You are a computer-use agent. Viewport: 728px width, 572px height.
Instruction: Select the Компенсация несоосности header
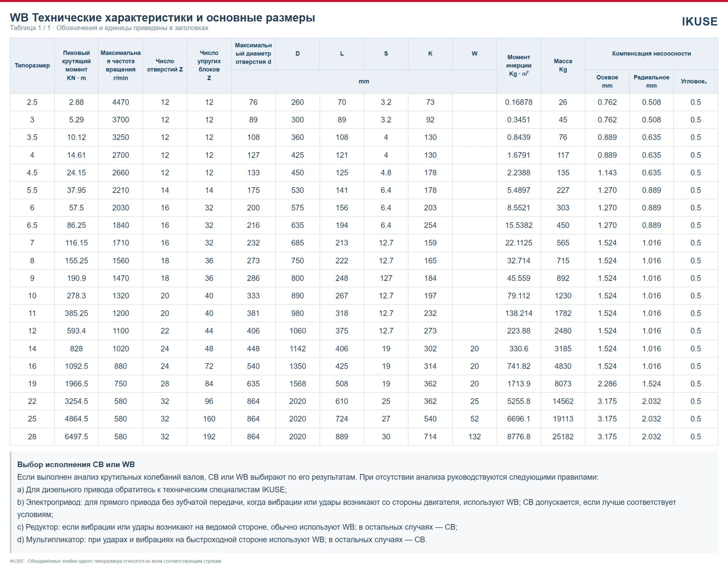point(651,54)
